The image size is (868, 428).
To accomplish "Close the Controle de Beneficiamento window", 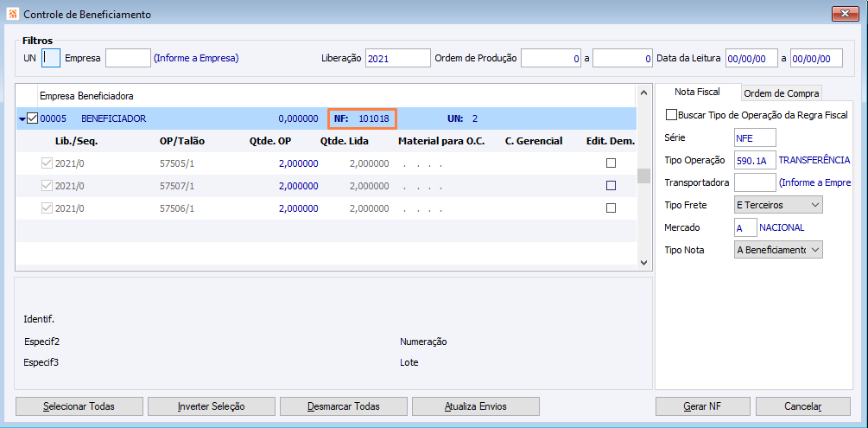I will pyautogui.click(x=845, y=15).
